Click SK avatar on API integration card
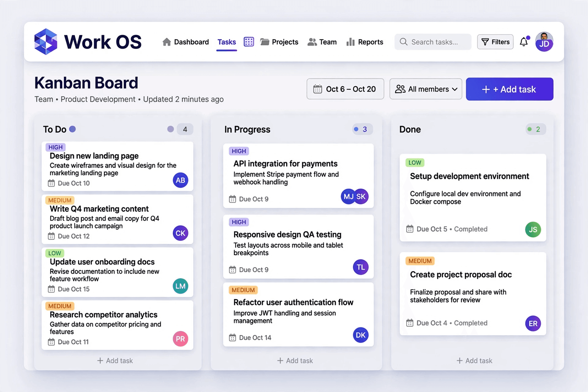This screenshot has width=588, height=392. (x=361, y=196)
